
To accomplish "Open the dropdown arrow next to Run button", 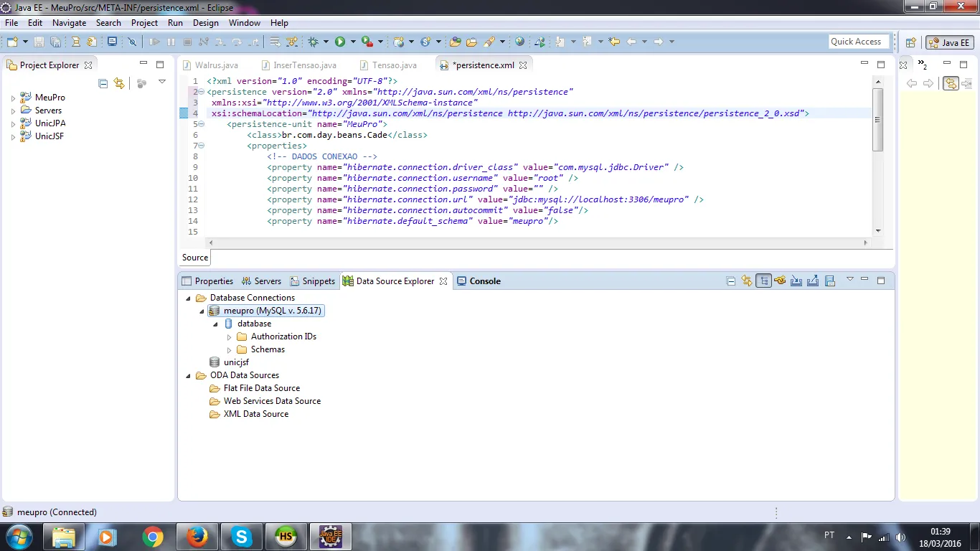I will [x=352, y=42].
